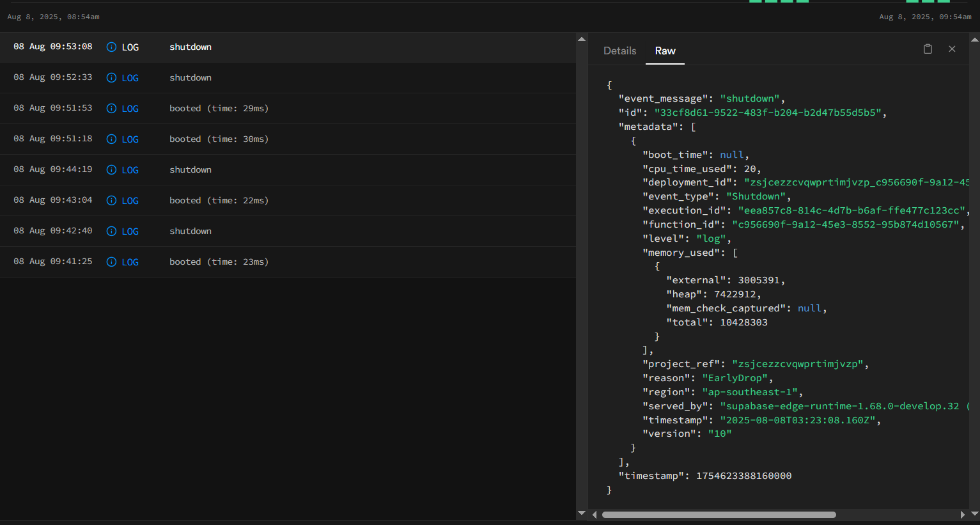
Task: Click the timestamp value 1754623388160000
Action: tap(743, 476)
